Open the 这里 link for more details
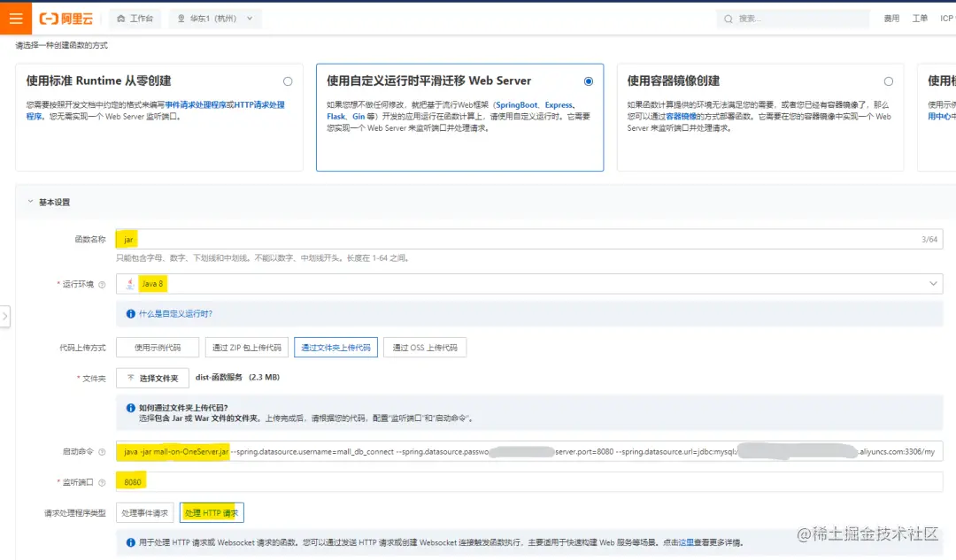Image resolution: width=956 pixels, height=560 pixels. pos(686,542)
